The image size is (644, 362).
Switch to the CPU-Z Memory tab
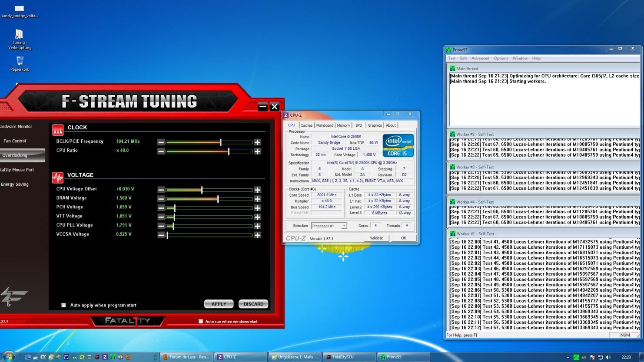point(343,125)
